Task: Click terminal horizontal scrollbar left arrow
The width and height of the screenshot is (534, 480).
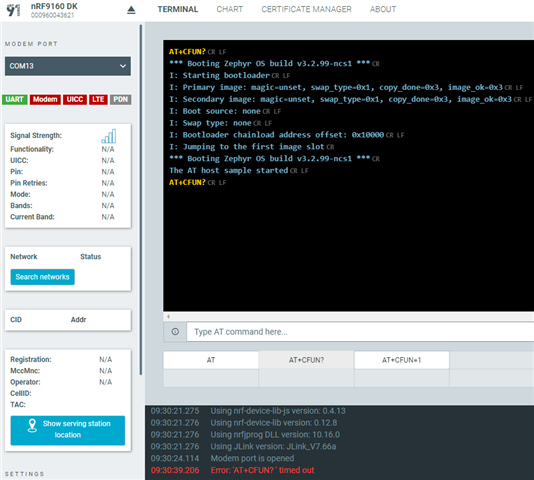Action: point(168,316)
